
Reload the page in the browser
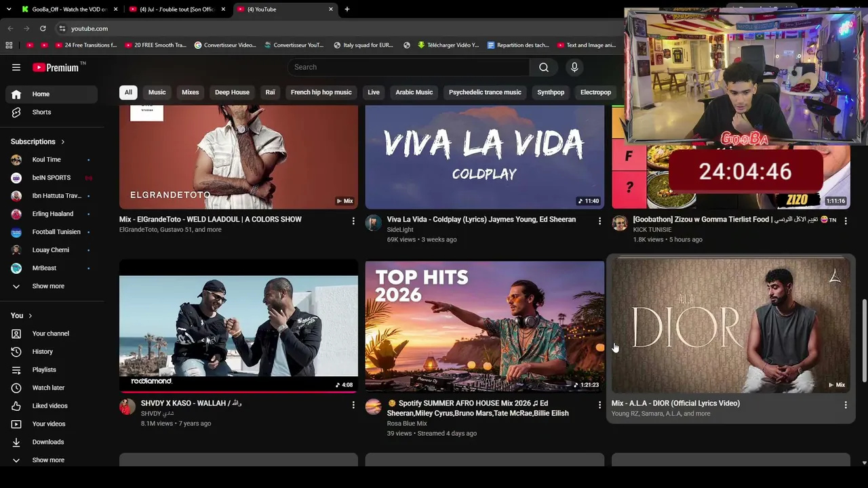pyautogui.click(x=43, y=28)
